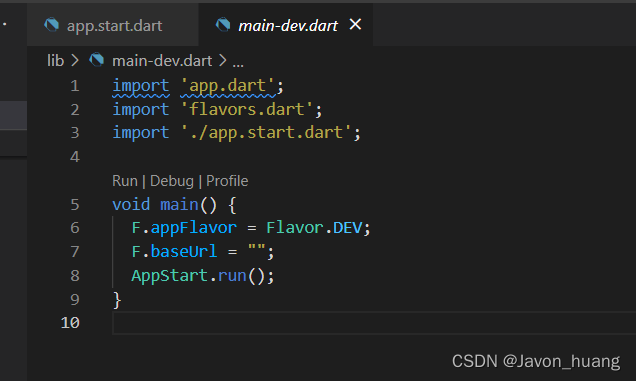
Task: Click closing brace on line 9
Action: tap(117, 300)
